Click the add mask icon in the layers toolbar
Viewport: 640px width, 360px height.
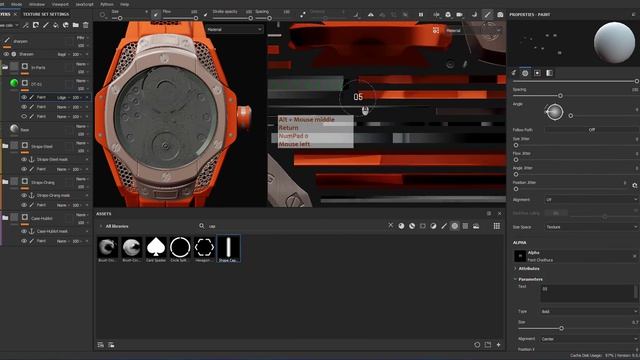(x=36, y=25)
